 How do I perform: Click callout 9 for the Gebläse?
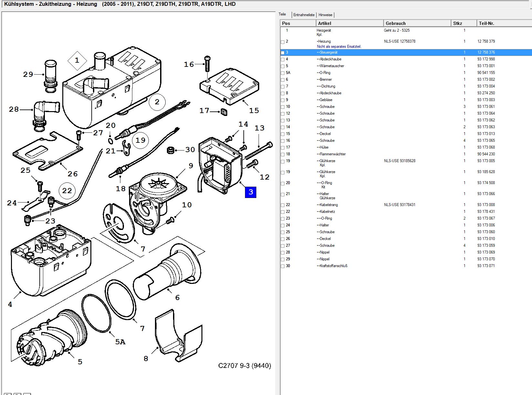click(x=191, y=166)
